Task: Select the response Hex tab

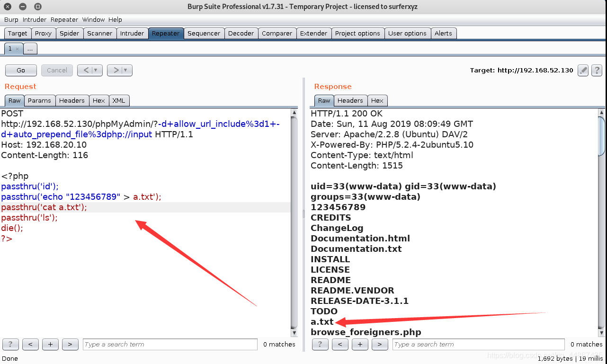Action: point(377,100)
